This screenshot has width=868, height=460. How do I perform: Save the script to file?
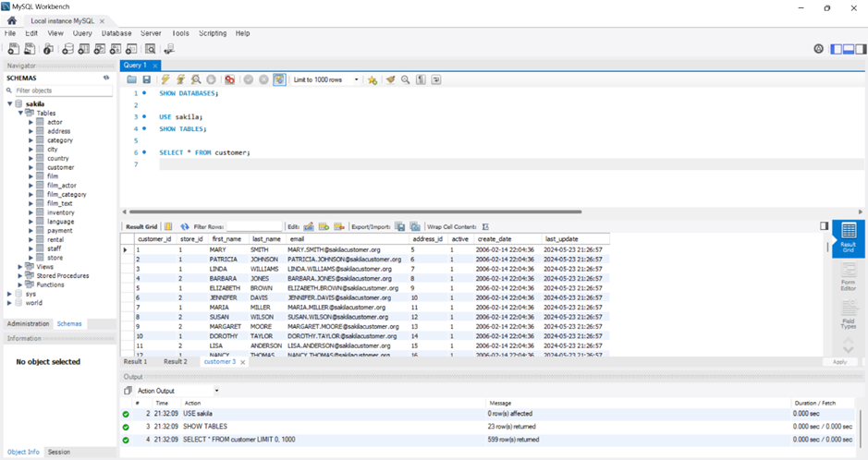pos(147,79)
